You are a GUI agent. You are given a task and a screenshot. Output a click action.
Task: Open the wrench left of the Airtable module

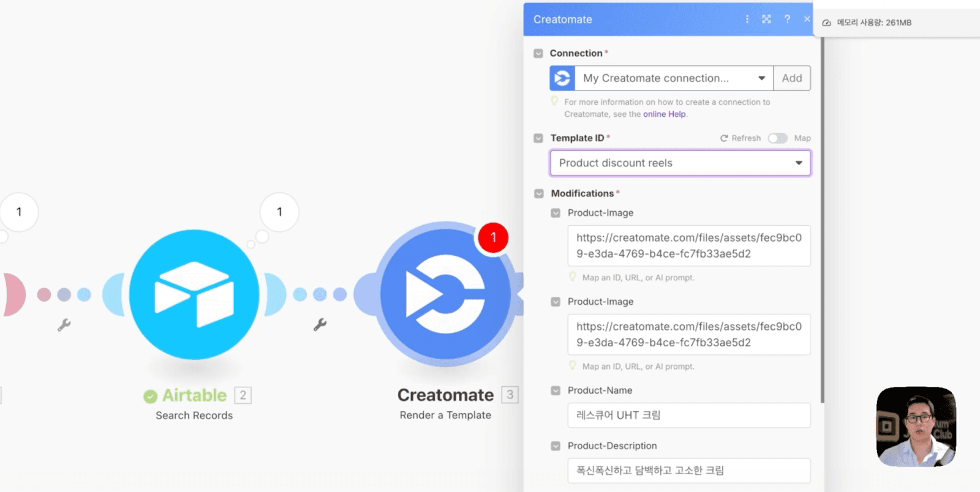point(64,324)
